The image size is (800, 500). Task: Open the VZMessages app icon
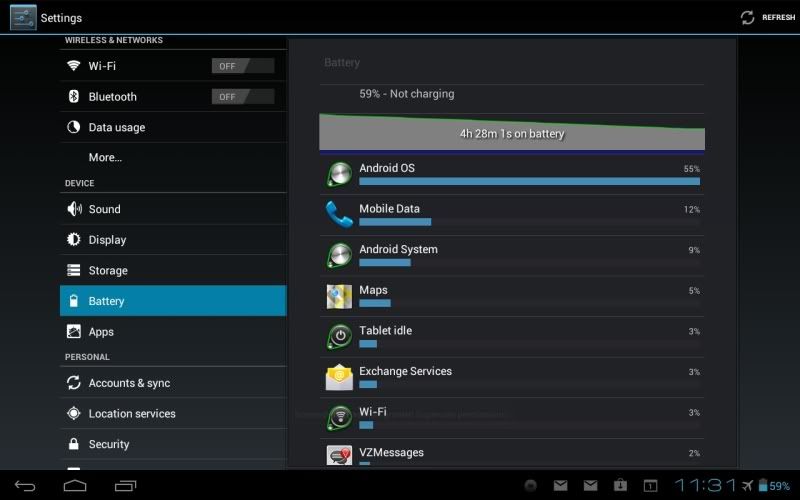coord(339,455)
